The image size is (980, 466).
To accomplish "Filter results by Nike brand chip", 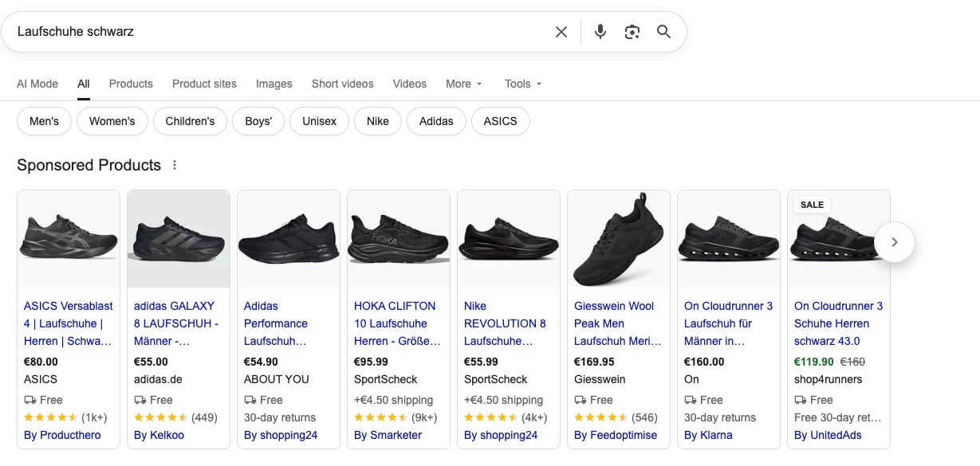I will pos(378,121).
